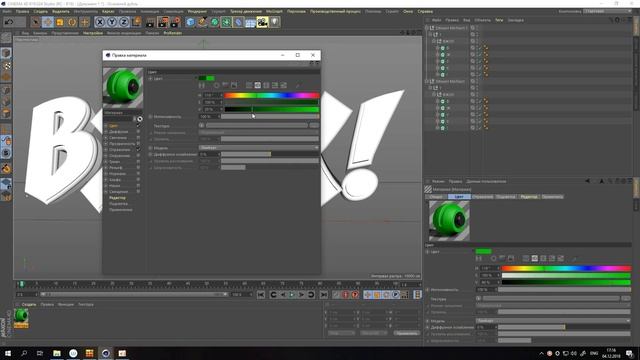
Task: Click the green color swatch in the Attribute Manager
Action: click(483, 251)
